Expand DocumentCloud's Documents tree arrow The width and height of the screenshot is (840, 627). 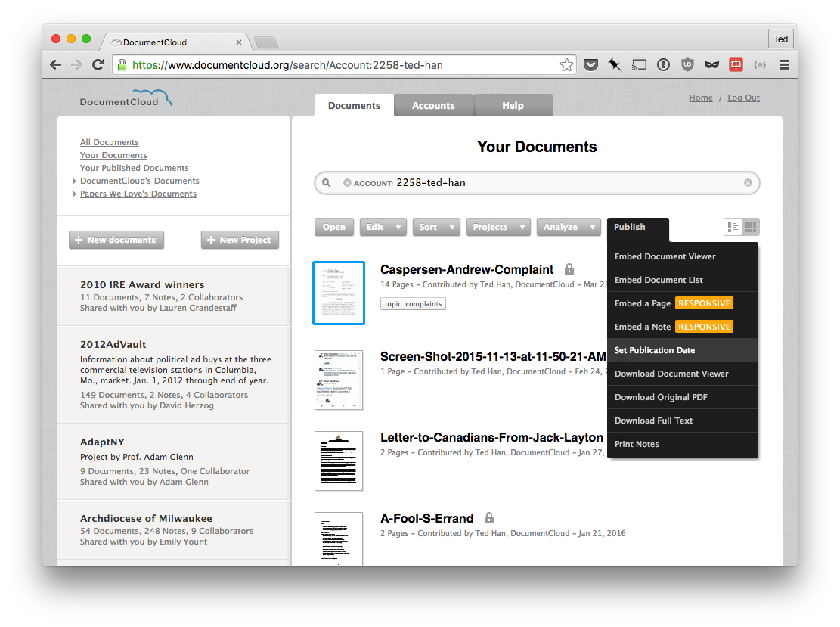74,181
